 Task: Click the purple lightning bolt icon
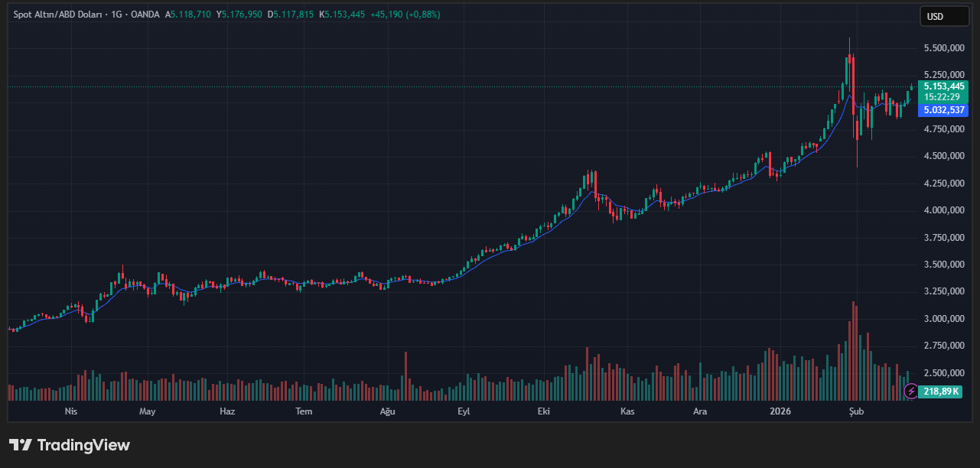pos(911,391)
